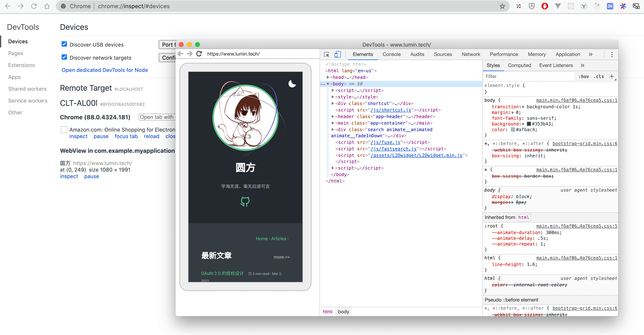Show more DevTools panel tabs chevron
644x335 pixels.
point(591,54)
